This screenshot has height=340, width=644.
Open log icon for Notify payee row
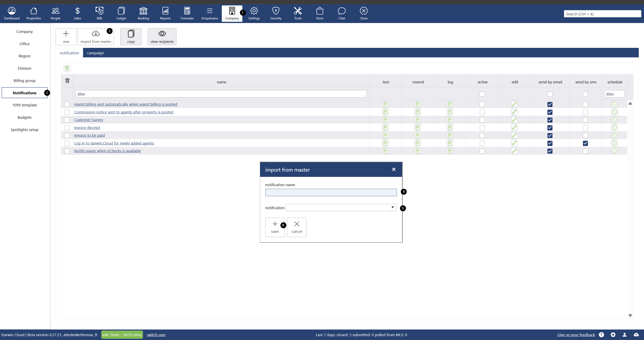pos(450,151)
